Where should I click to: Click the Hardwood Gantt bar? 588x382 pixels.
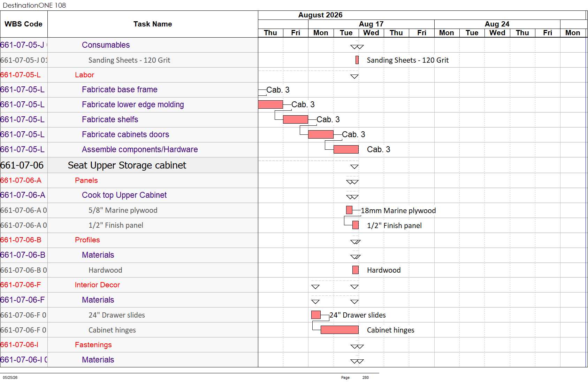click(356, 270)
